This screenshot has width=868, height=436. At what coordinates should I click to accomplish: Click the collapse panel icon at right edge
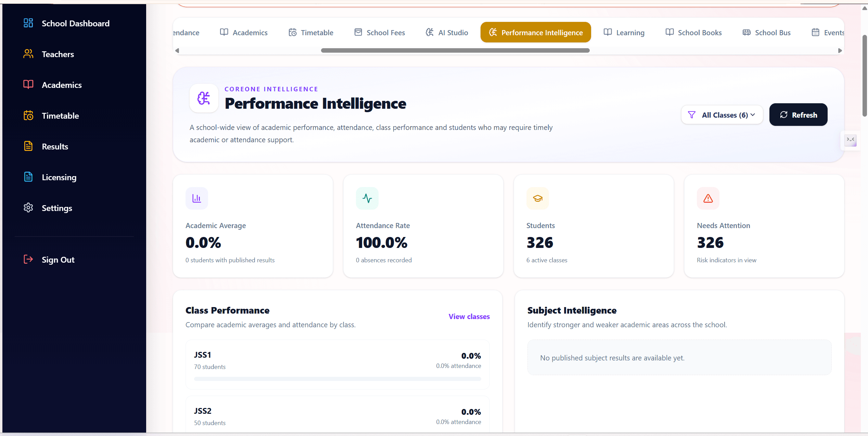coord(850,140)
